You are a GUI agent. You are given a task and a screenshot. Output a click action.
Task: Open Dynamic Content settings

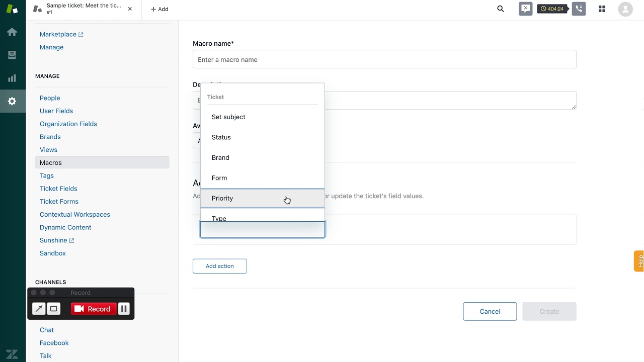[65, 227]
